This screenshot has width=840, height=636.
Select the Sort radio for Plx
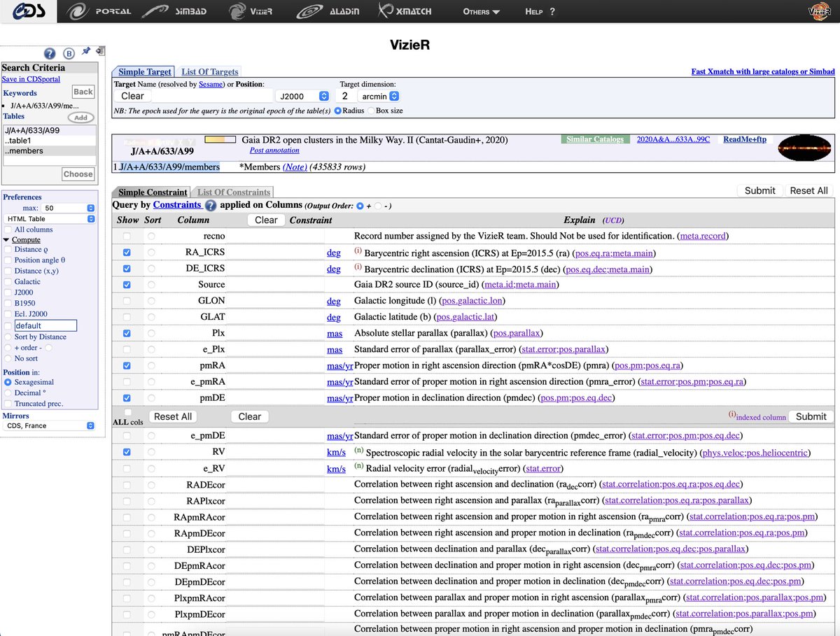click(x=151, y=333)
